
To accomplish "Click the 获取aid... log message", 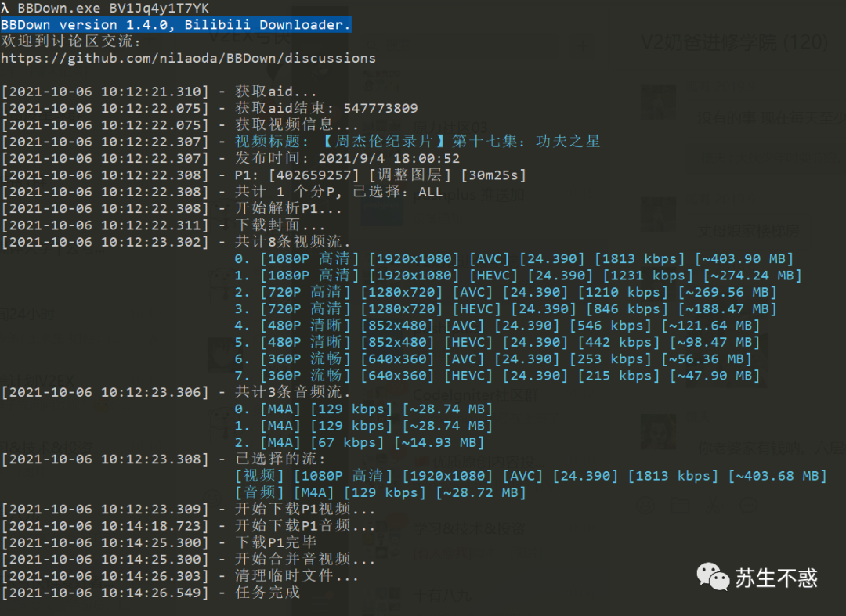I will [x=276, y=92].
